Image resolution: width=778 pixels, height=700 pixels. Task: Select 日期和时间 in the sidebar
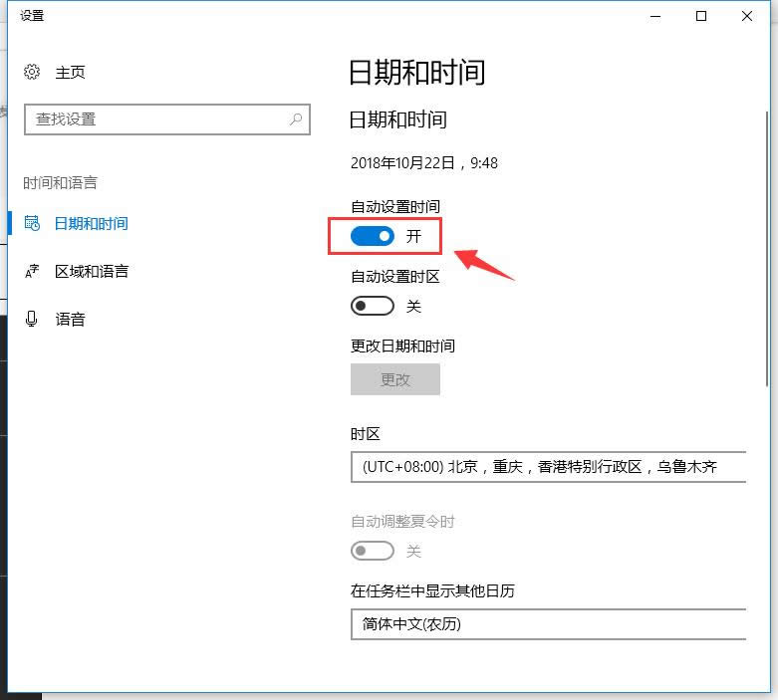pyautogui.click(x=91, y=223)
